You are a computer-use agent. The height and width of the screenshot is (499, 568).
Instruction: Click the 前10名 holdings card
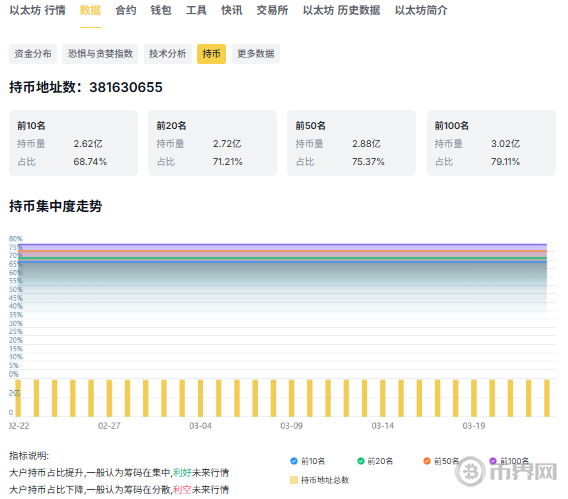tap(74, 143)
